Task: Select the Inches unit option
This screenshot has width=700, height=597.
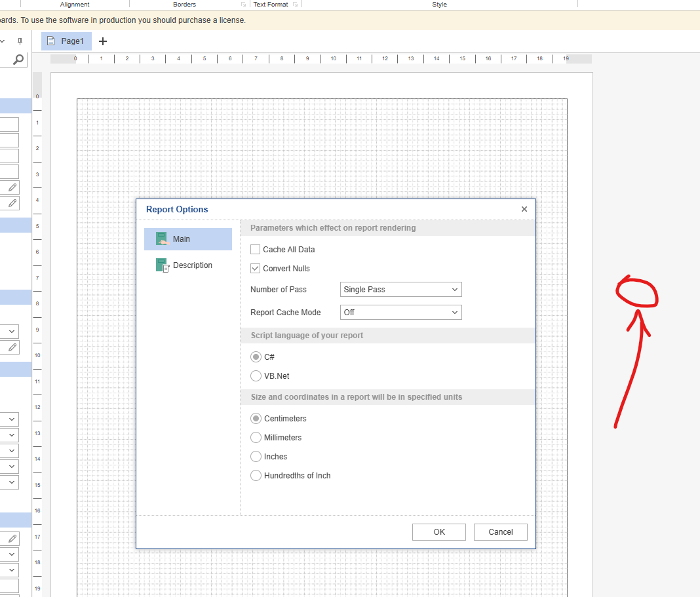Action: pyautogui.click(x=256, y=457)
